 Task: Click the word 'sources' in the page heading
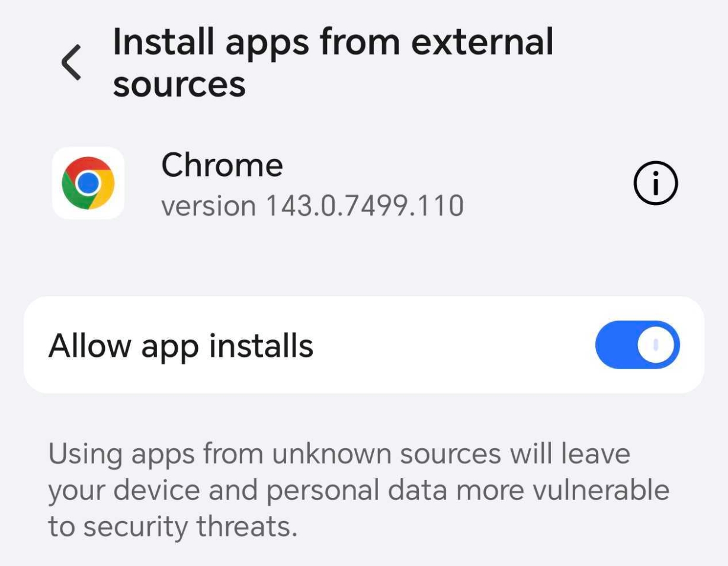(179, 85)
